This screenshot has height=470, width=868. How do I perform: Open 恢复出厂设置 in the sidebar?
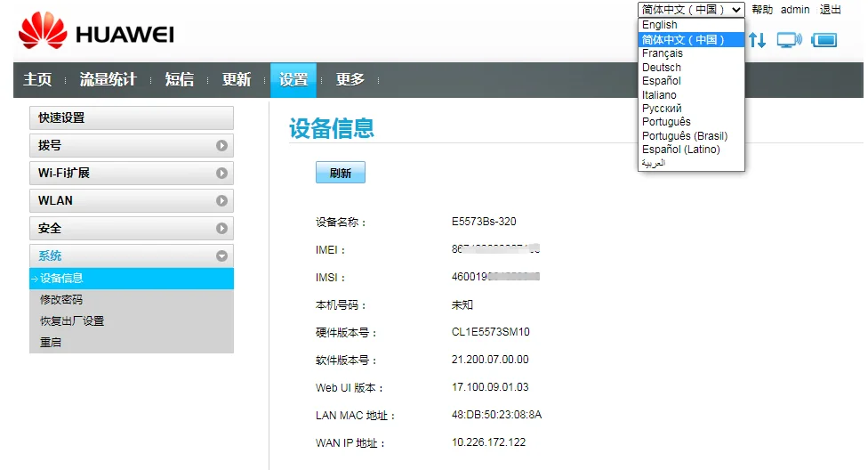[72, 321]
